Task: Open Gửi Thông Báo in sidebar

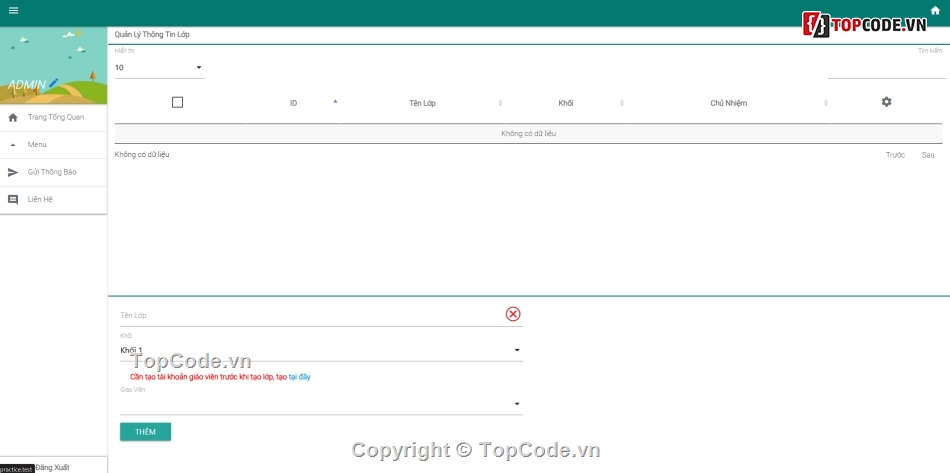Action: pos(53,172)
